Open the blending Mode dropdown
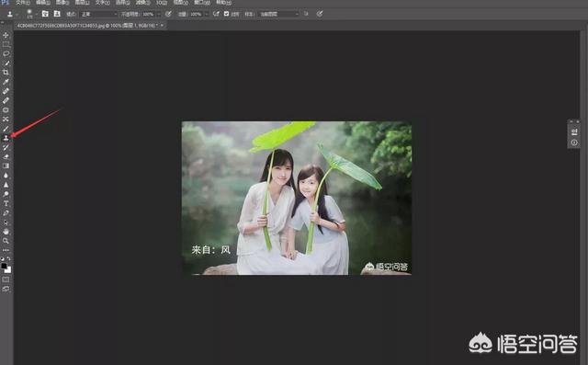 point(98,14)
